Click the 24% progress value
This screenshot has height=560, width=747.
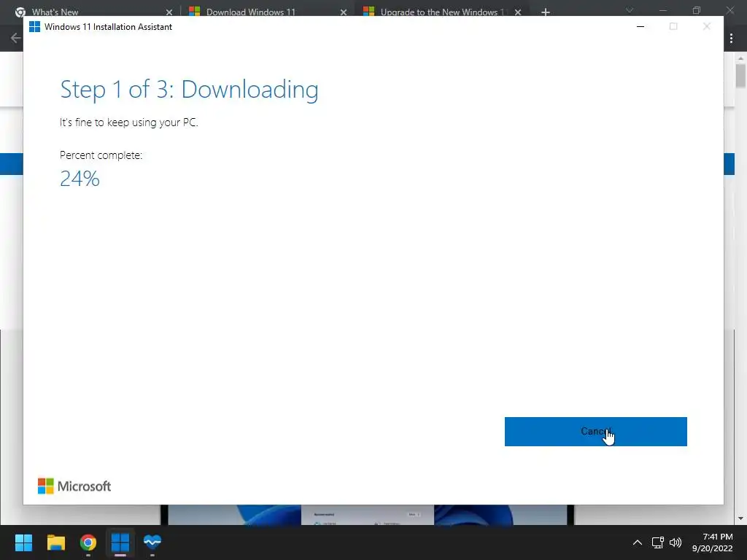tap(80, 179)
